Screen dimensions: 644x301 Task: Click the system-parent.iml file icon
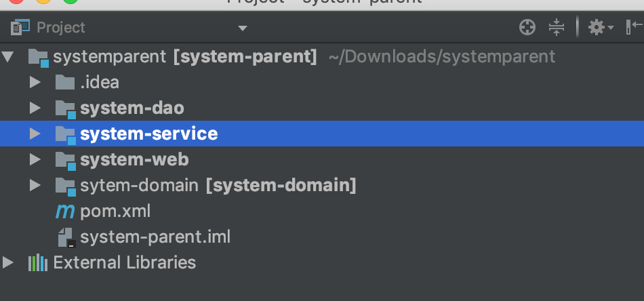point(65,237)
